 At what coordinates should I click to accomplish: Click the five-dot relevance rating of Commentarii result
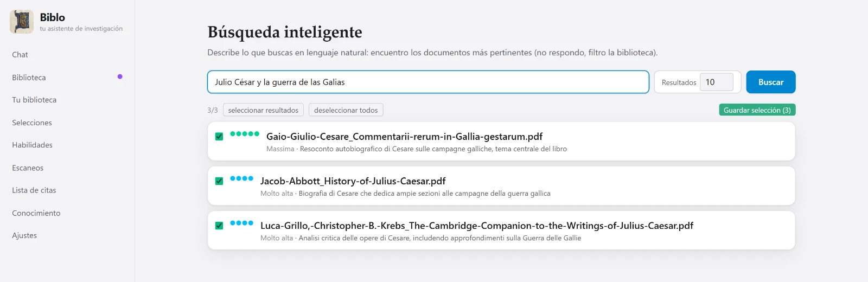pos(245,134)
